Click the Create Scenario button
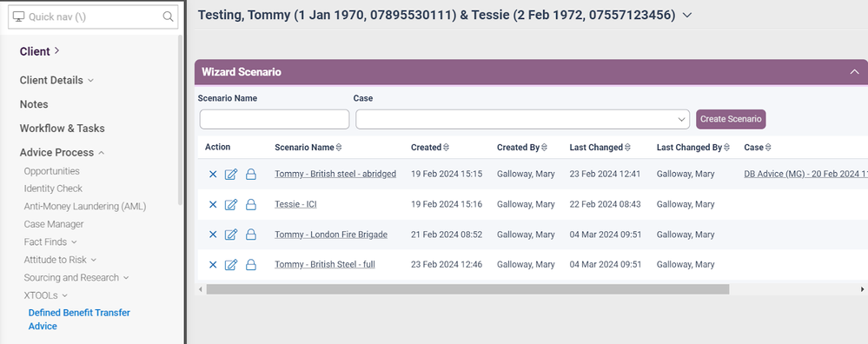This screenshot has height=344, width=868. point(731,119)
